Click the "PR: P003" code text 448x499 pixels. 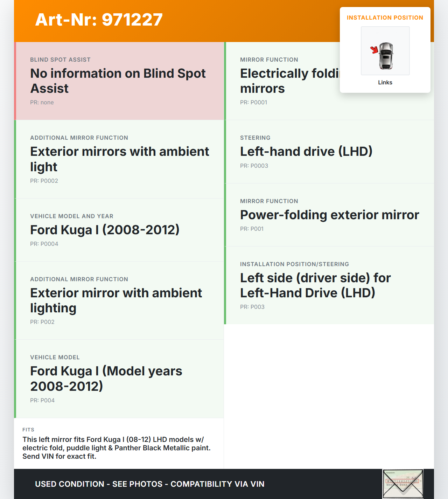click(252, 307)
